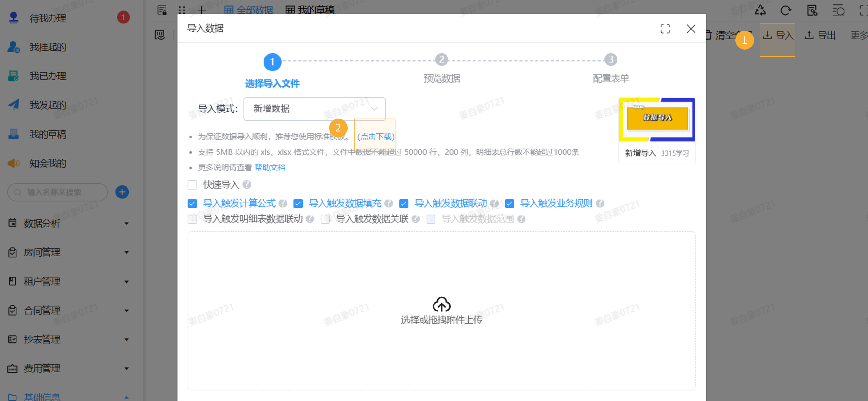Click the refresh icon in top toolbar
The height and width of the screenshot is (401, 868).
pyautogui.click(x=786, y=10)
